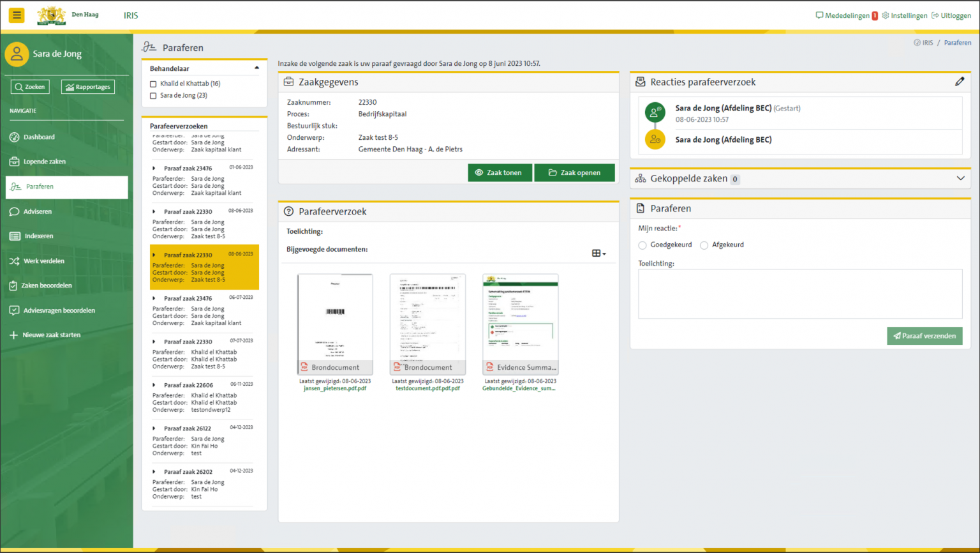Screen dimensions: 980x553
Task: Click the Zaak tonen button
Action: click(500, 172)
